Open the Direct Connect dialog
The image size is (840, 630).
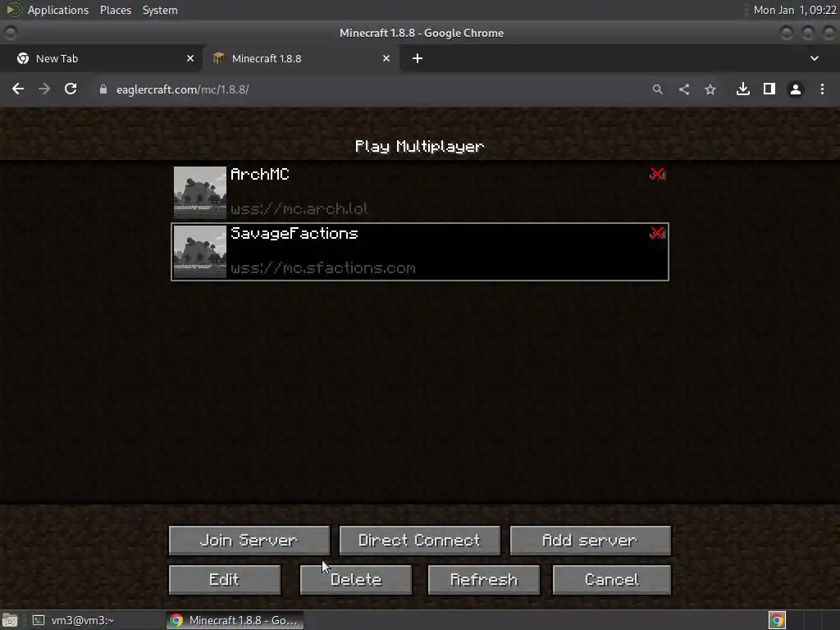419,540
